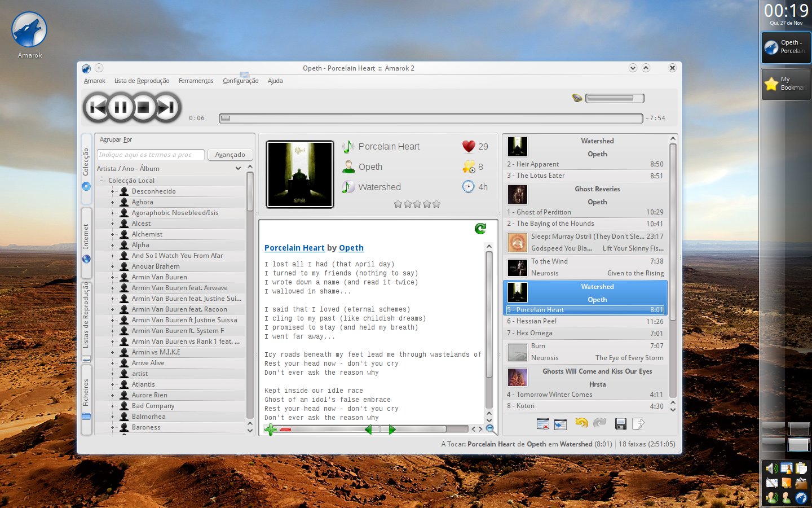Open the My Bookmarks panel widget

point(786,84)
